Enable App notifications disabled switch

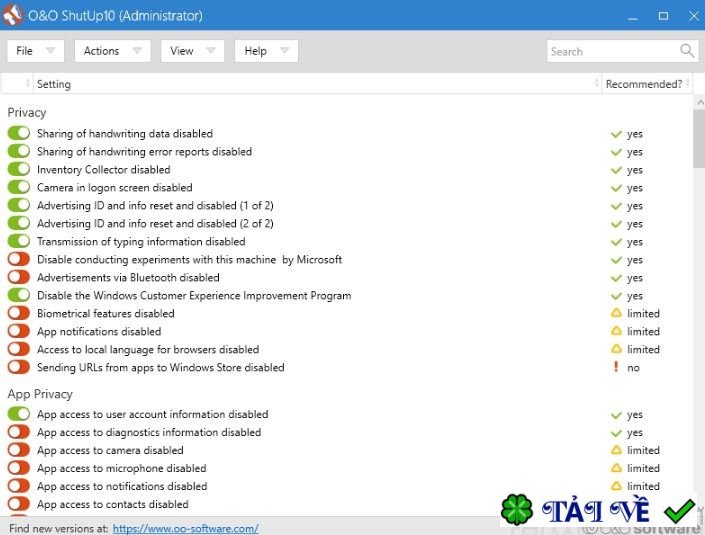pos(18,331)
